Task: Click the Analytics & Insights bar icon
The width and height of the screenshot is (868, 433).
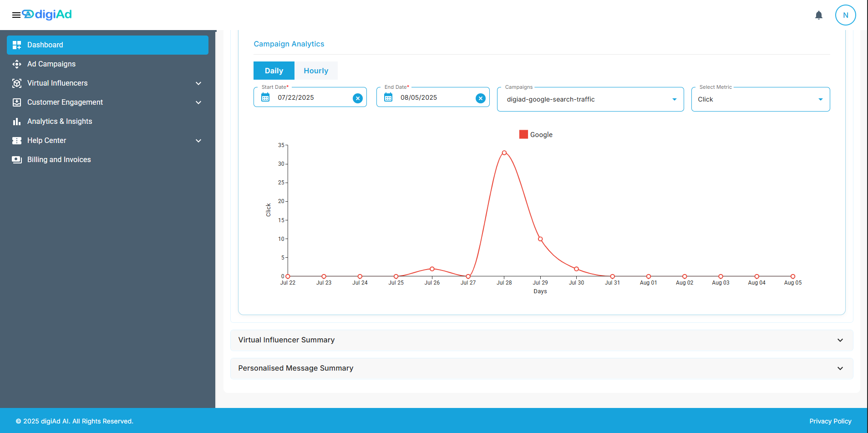Action: (x=17, y=122)
